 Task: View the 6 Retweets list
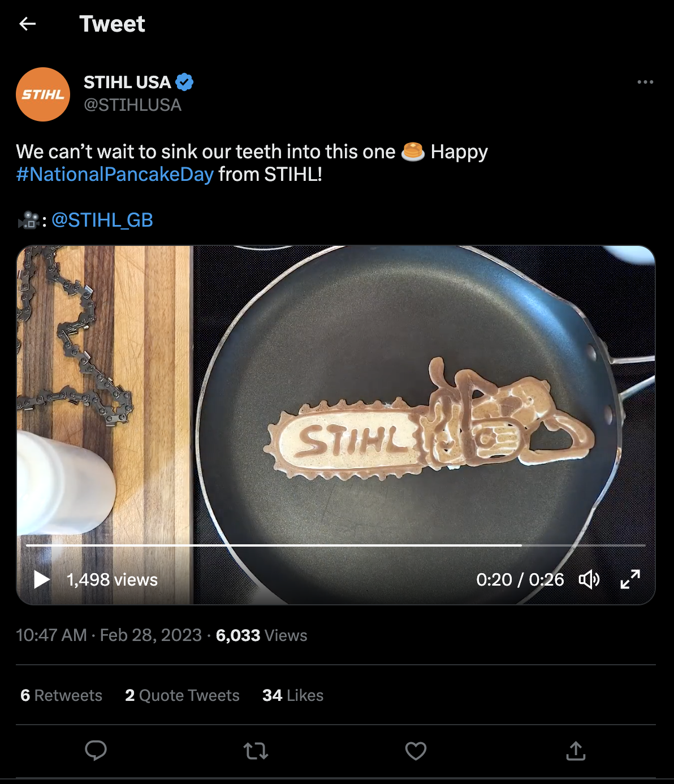coord(61,695)
